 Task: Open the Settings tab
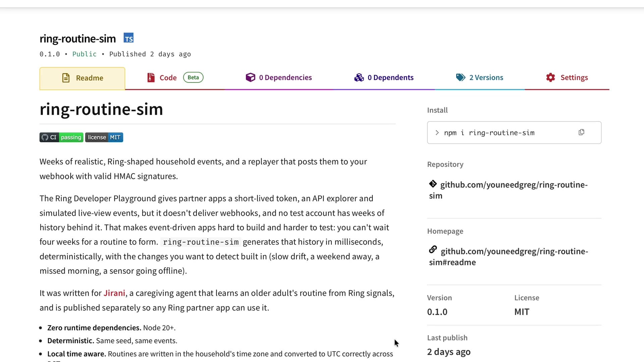(567, 78)
